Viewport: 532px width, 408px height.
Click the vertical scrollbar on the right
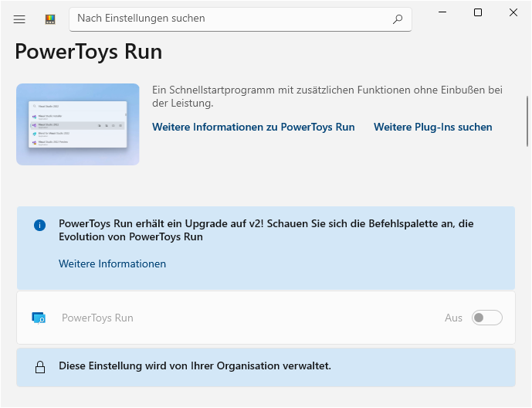(527, 121)
